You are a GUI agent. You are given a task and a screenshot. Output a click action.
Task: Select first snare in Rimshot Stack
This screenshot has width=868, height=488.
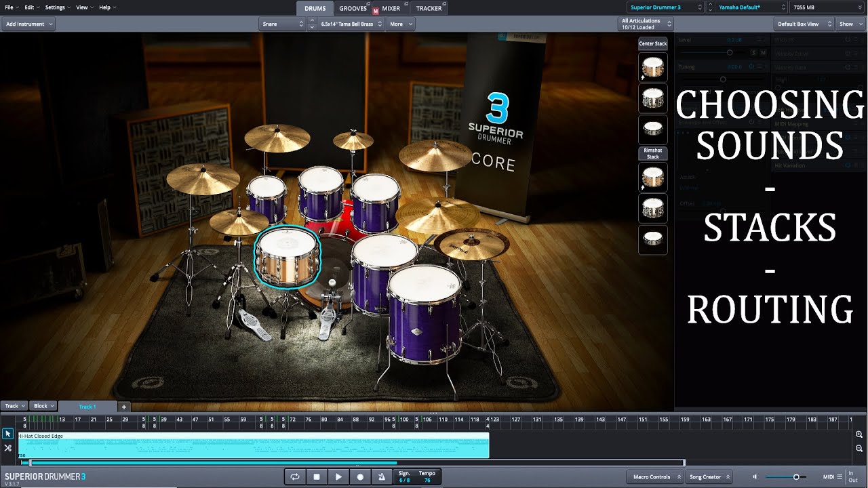[653, 177]
